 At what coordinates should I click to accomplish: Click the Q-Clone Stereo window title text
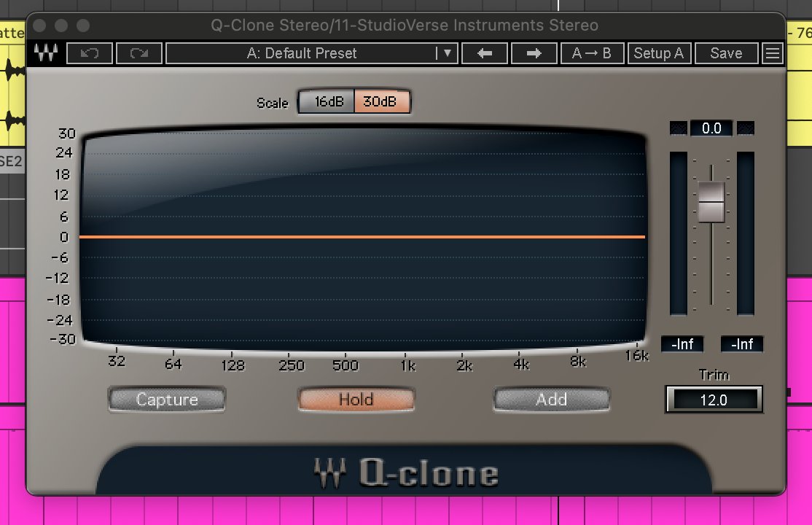(404, 25)
